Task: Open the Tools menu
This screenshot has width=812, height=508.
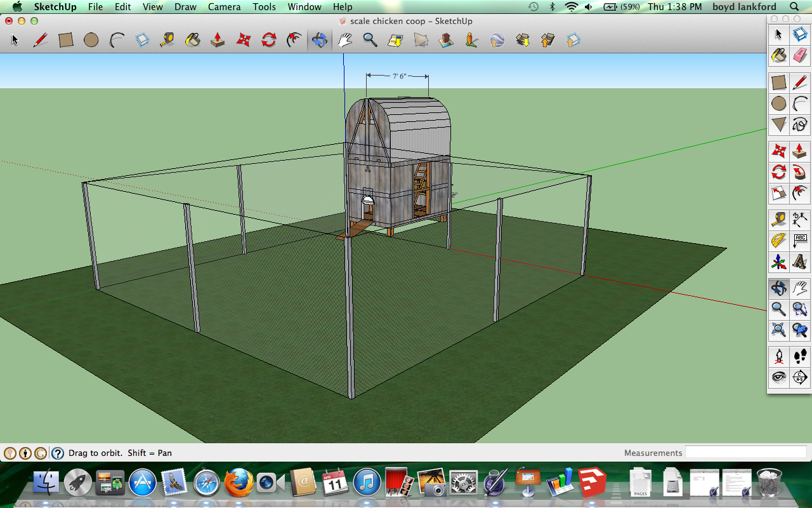Action: 264,7
